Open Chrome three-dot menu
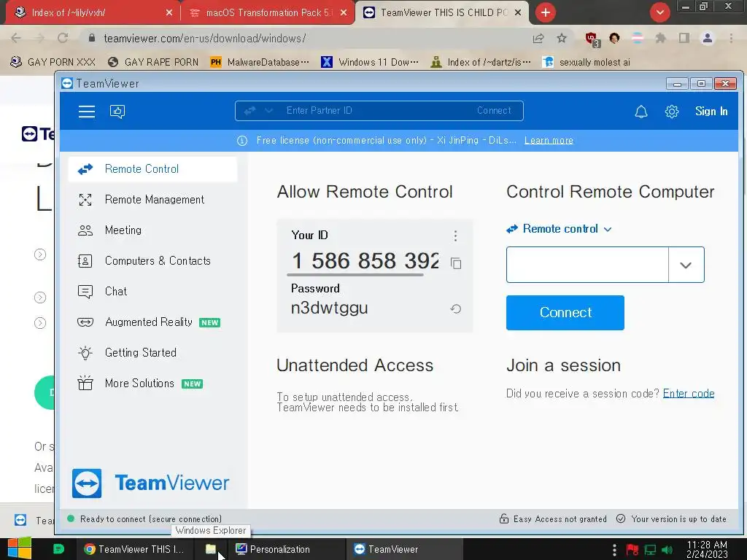This screenshot has width=747, height=560. click(731, 38)
